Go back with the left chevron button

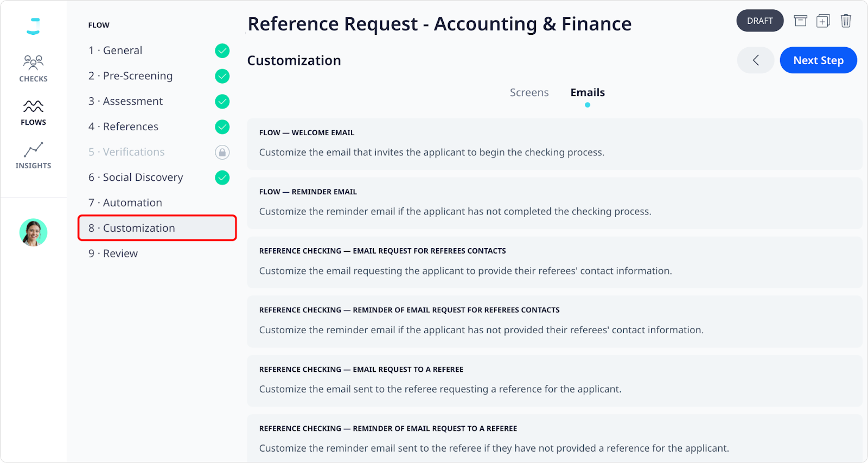[755, 60]
